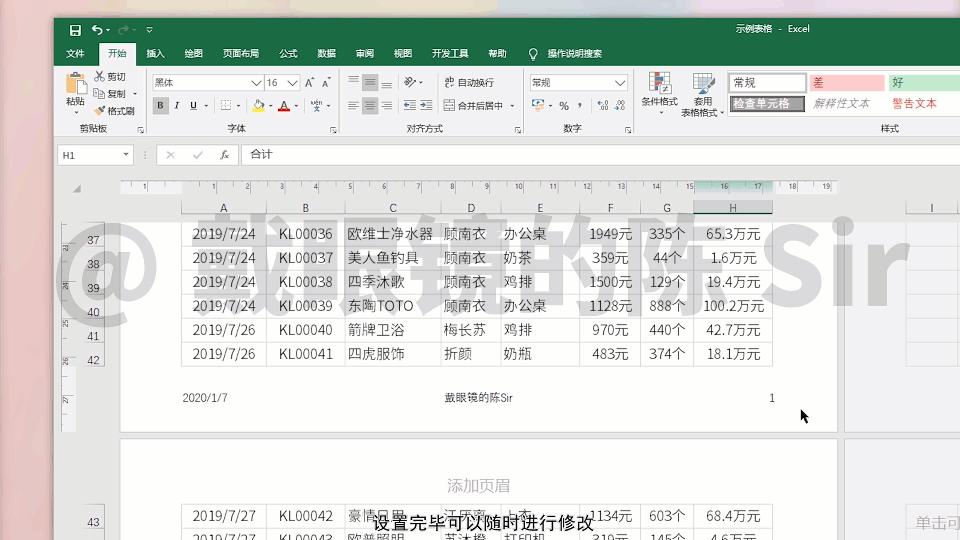Click the Undo arrow icon
960x540 pixels.
click(x=97, y=29)
